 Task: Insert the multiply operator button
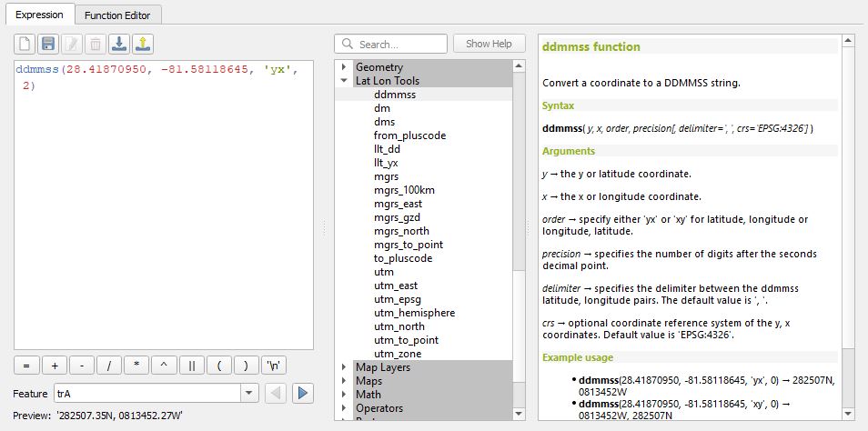pos(136,366)
